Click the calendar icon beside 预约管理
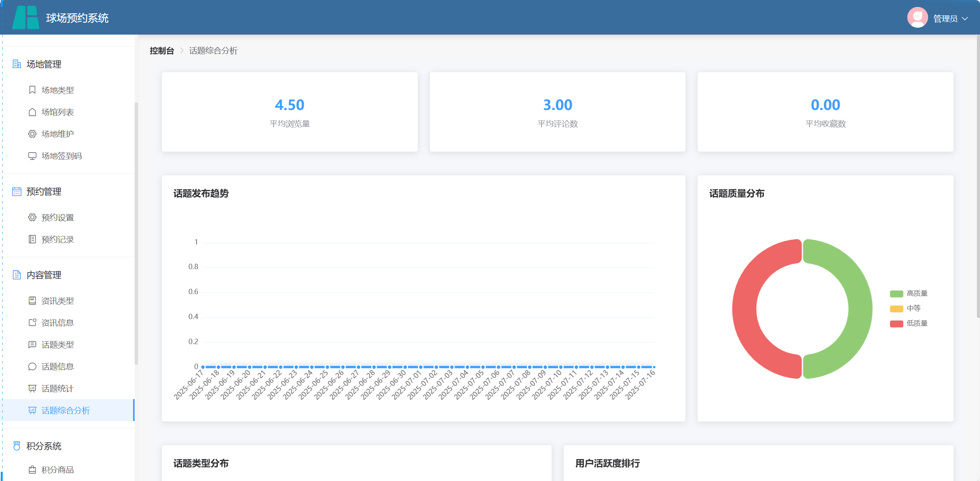 point(17,191)
